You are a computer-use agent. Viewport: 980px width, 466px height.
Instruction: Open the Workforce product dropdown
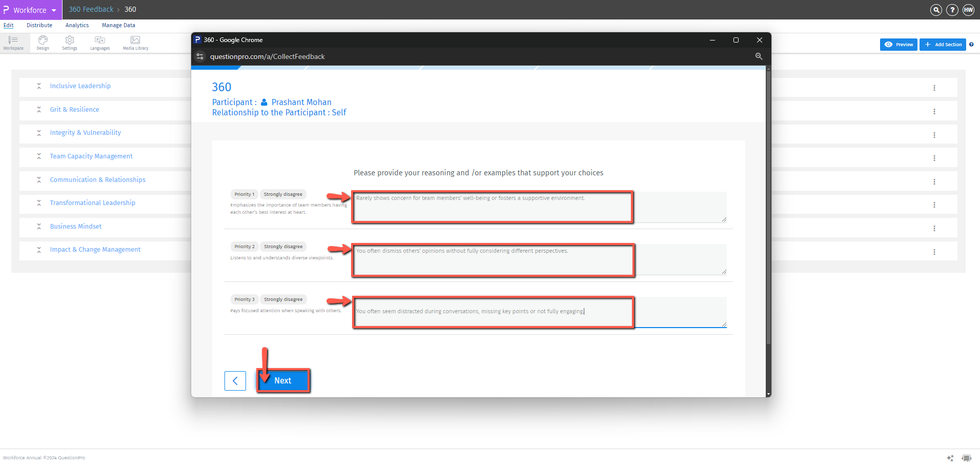point(31,10)
